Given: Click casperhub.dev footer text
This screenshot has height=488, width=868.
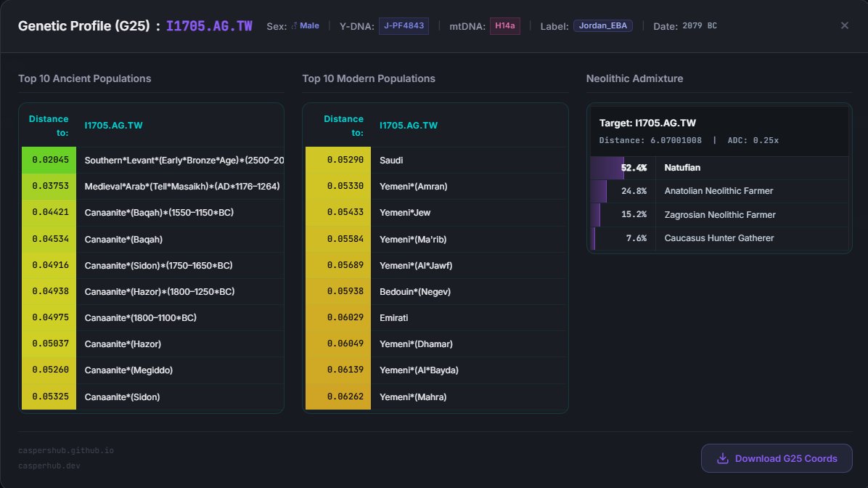Looking at the screenshot, I should (49, 465).
